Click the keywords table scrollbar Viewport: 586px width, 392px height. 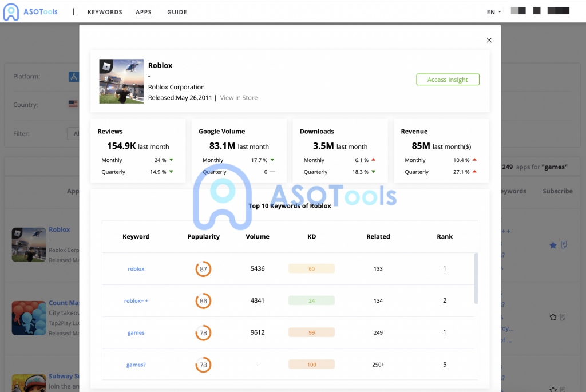(476, 278)
